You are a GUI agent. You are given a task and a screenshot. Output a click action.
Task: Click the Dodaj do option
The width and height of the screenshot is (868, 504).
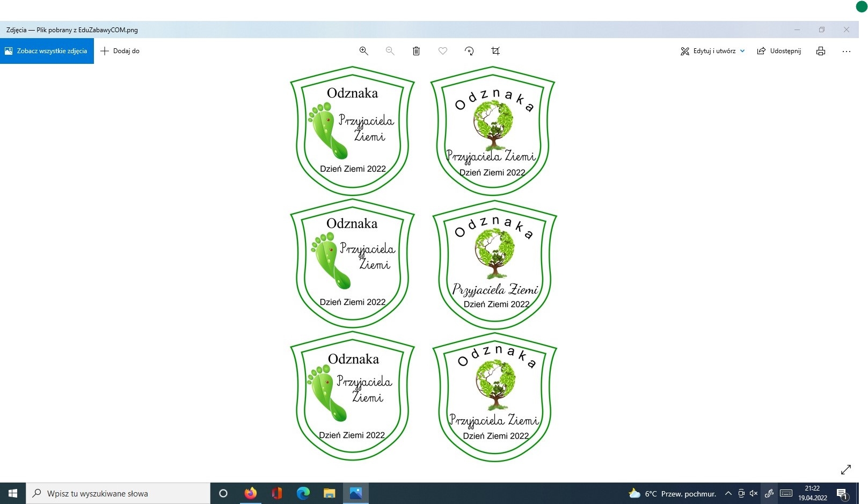pyautogui.click(x=120, y=51)
